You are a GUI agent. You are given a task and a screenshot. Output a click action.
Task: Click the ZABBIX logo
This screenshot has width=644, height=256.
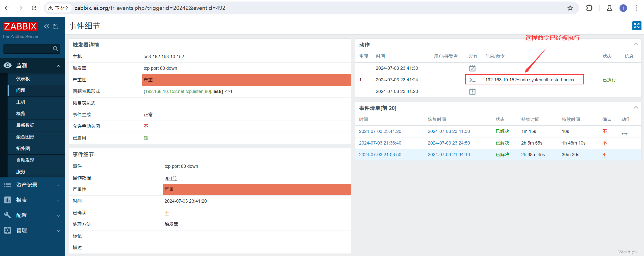tap(20, 26)
